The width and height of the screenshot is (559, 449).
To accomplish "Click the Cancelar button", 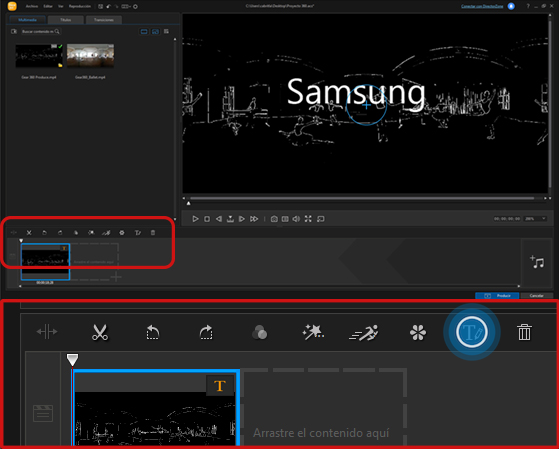I will [x=537, y=296].
